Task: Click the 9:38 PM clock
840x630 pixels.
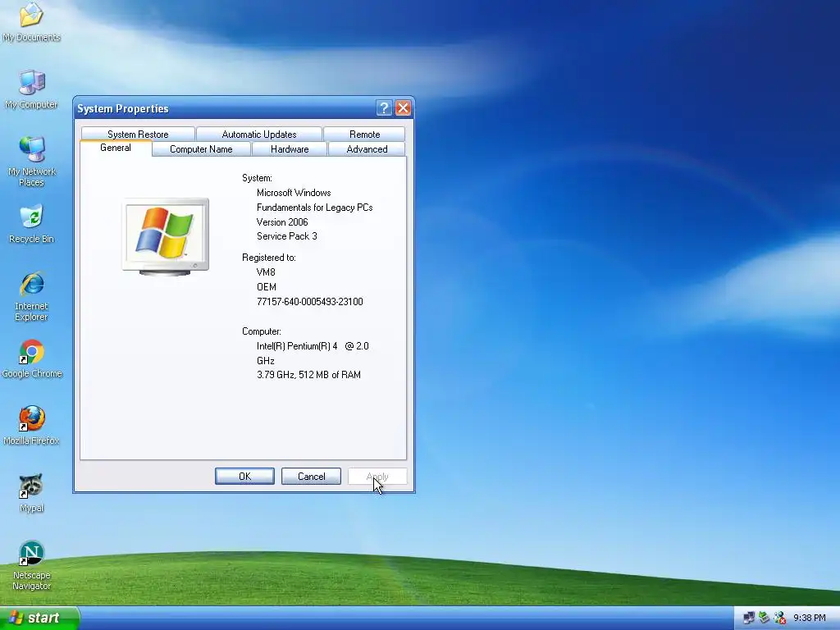Action: (809, 618)
